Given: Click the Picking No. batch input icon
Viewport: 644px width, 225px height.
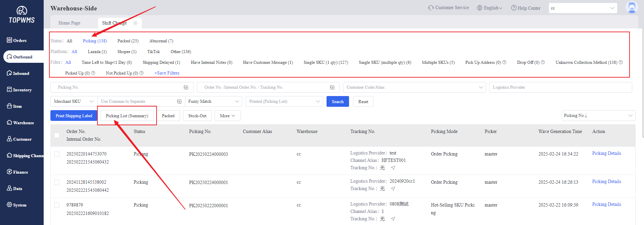Looking at the screenshot, I should pyautogui.click(x=186, y=87).
